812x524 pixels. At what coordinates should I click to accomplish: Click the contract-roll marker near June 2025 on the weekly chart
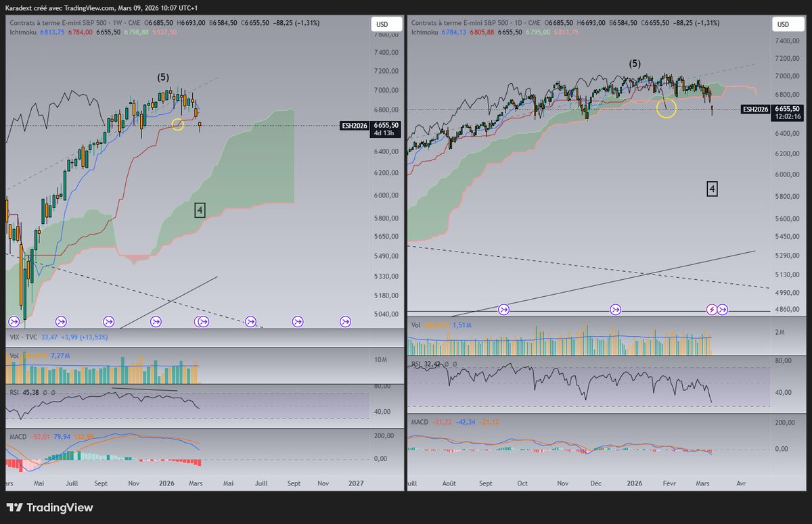tap(61, 321)
